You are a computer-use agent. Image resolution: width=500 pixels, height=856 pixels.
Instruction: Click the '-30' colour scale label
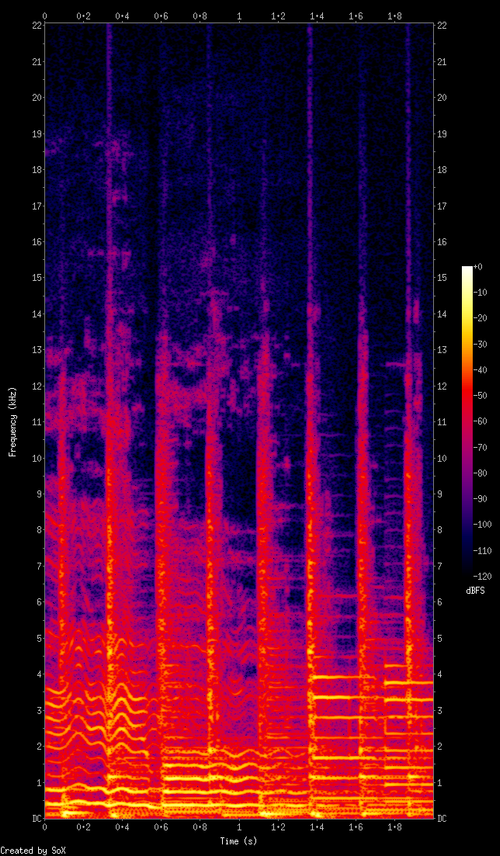coord(481,344)
